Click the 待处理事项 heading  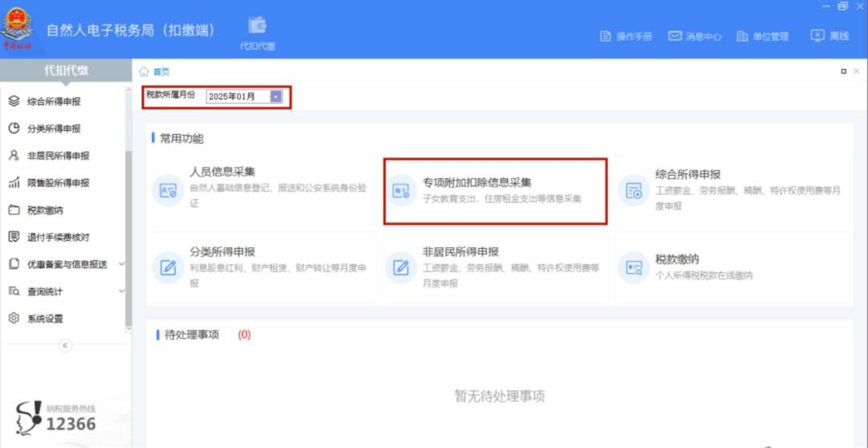click(x=191, y=335)
